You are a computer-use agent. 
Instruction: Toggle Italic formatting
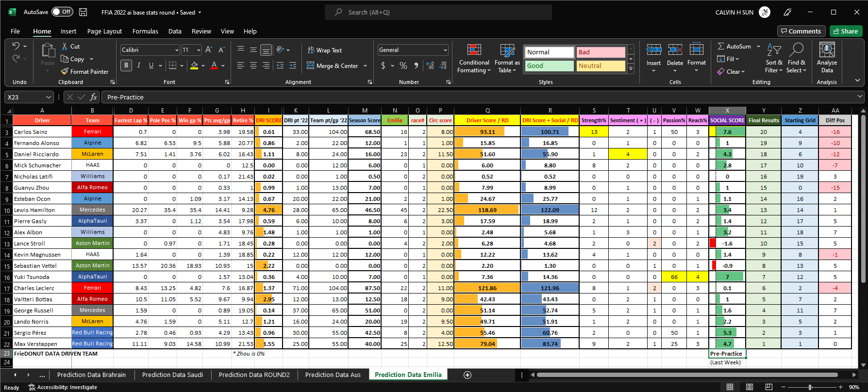pos(138,65)
